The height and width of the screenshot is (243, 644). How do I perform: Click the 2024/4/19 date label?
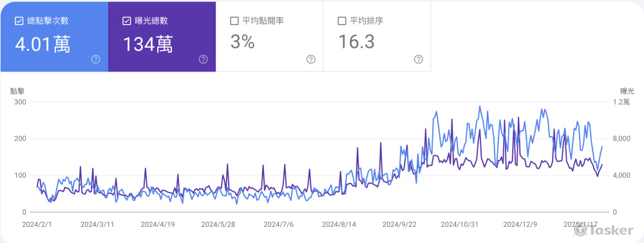tap(158, 225)
